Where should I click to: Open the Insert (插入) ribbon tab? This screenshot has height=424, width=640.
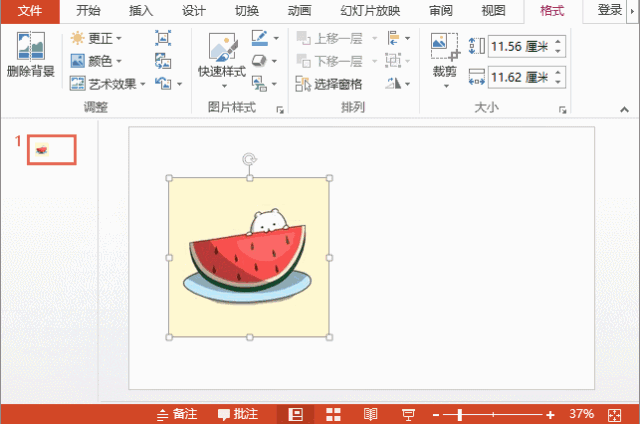[141, 11]
